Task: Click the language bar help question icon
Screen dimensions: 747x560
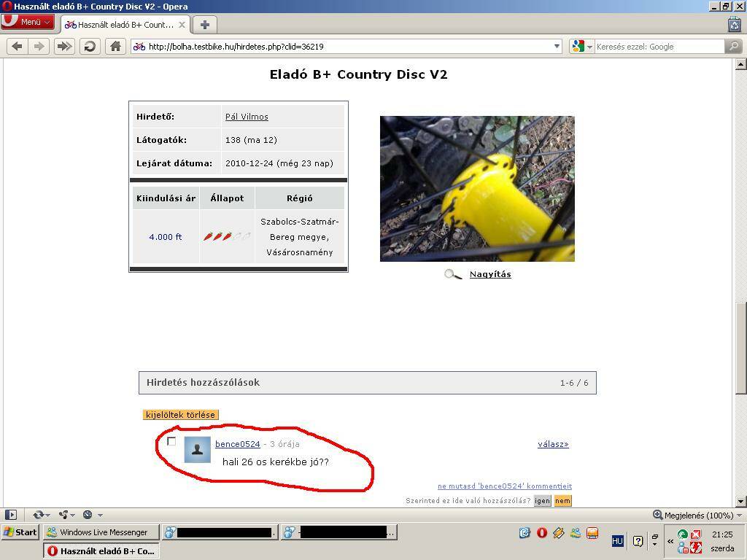Action: point(638,541)
